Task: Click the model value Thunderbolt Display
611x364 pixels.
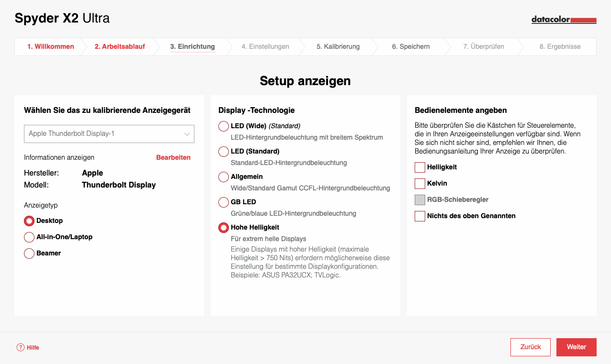Action: point(119,185)
